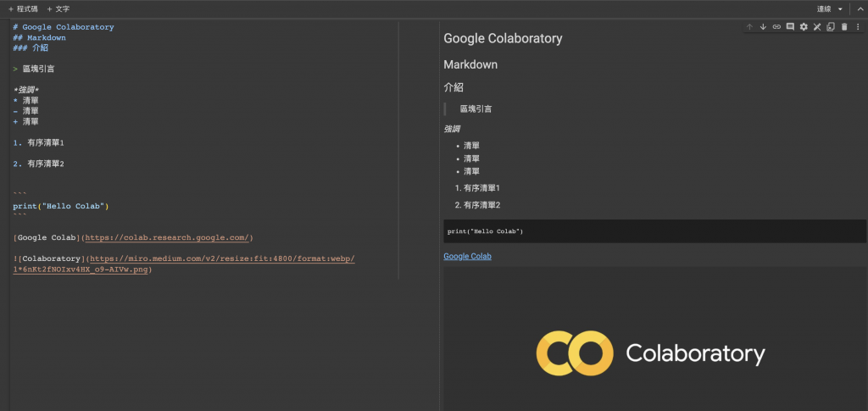Add a text cell with + 文字
The width and height of the screenshot is (868, 411).
(x=58, y=8)
